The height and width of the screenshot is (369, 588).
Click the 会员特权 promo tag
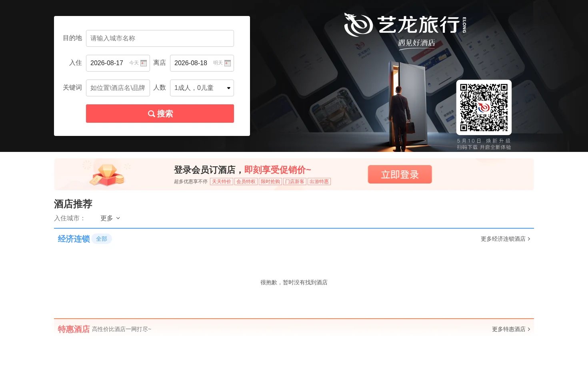click(x=246, y=182)
